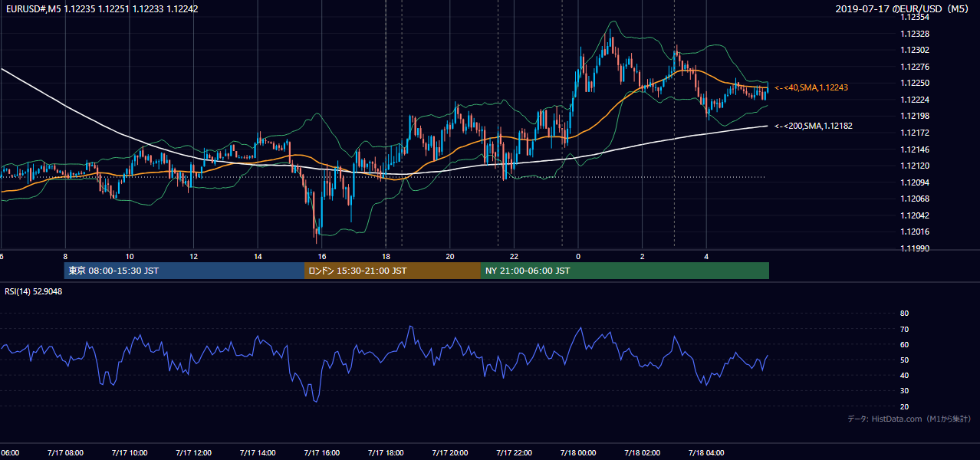Screen dimensions: 980x460
Task: Click hour tick 16 under price chart
Action: [x=322, y=257]
